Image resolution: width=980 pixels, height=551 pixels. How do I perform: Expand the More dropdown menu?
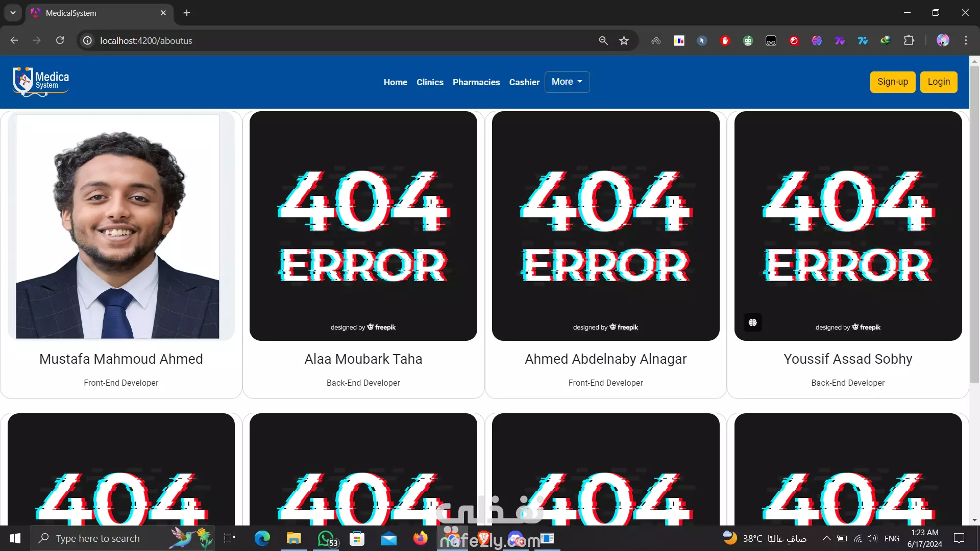[x=567, y=82]
